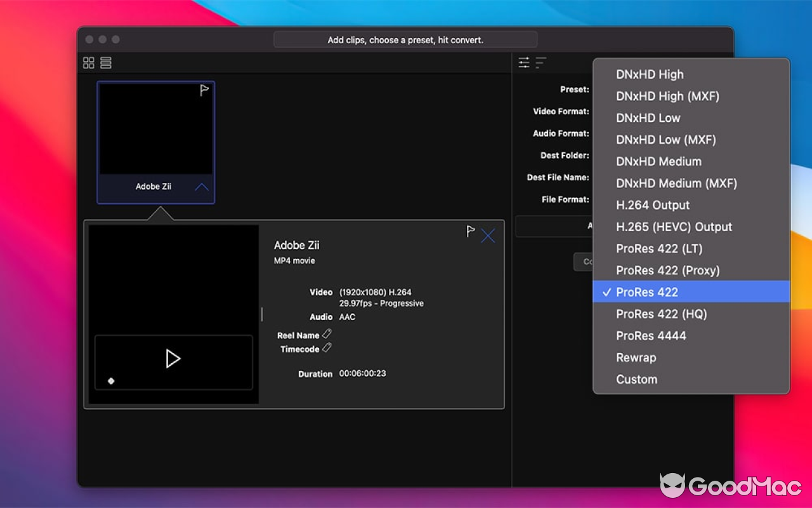Switch to list view layout
Image resolution: width=812 pixels, height=508 pixels.
105,62
